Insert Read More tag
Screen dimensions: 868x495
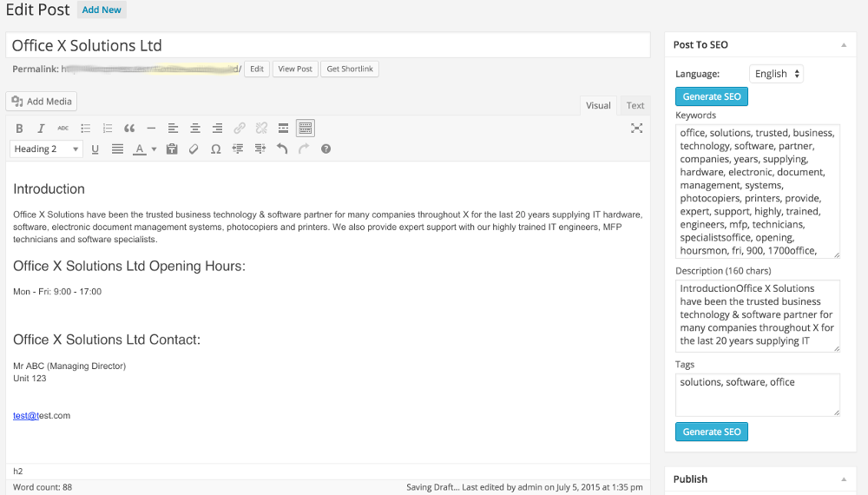(284, 129)
